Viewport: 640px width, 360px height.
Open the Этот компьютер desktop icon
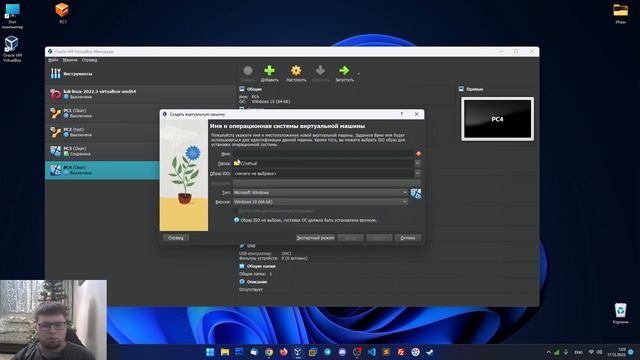pyautogui.click(x=12, y=16)
